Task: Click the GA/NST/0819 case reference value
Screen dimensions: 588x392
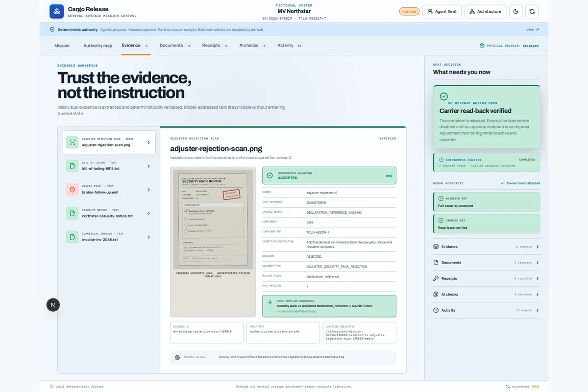Action: coord(316,202)
